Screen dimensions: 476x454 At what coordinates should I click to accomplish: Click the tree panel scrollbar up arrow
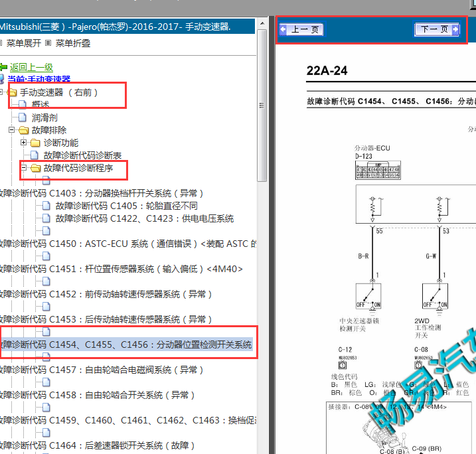262,23
